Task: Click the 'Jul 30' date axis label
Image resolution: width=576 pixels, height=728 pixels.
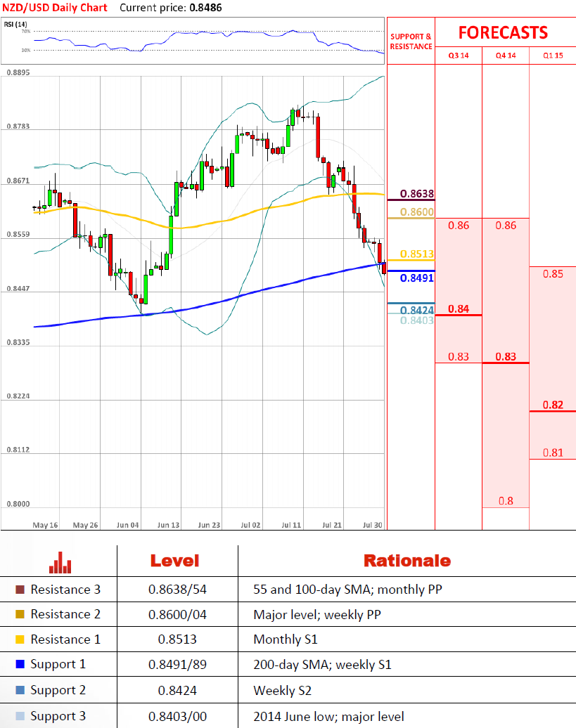Action: click(x=373, y=525)
